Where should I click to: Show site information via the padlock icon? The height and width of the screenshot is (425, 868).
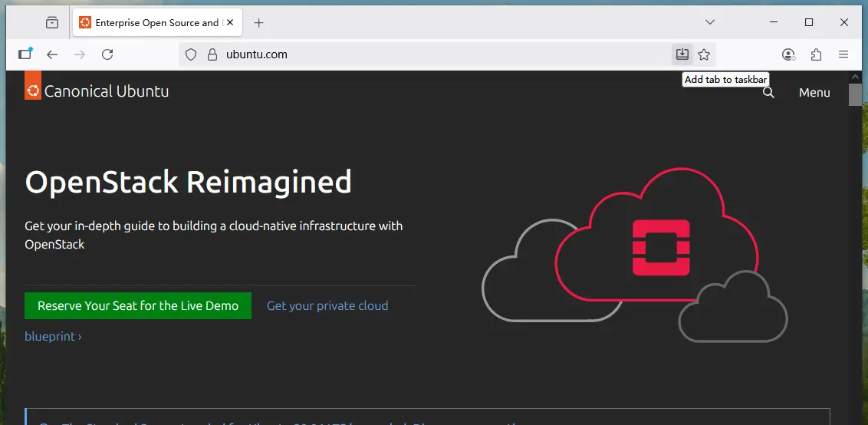click(x=211, y=54)
